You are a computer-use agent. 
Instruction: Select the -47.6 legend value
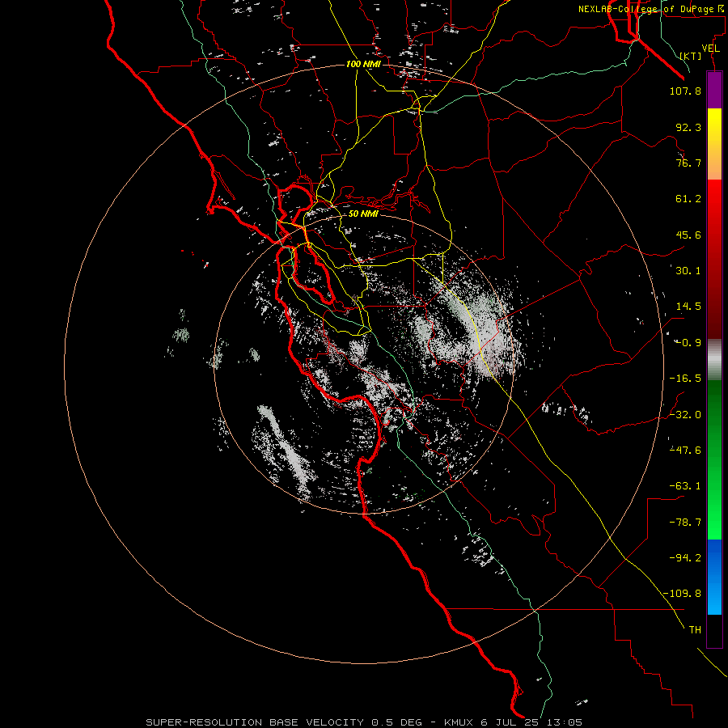[685, 451]
